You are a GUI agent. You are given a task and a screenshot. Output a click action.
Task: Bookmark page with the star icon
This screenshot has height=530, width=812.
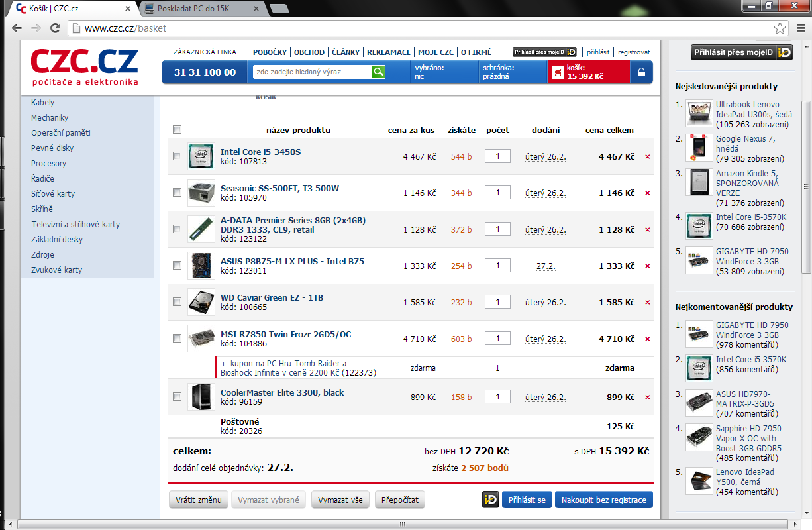[780, 28]
